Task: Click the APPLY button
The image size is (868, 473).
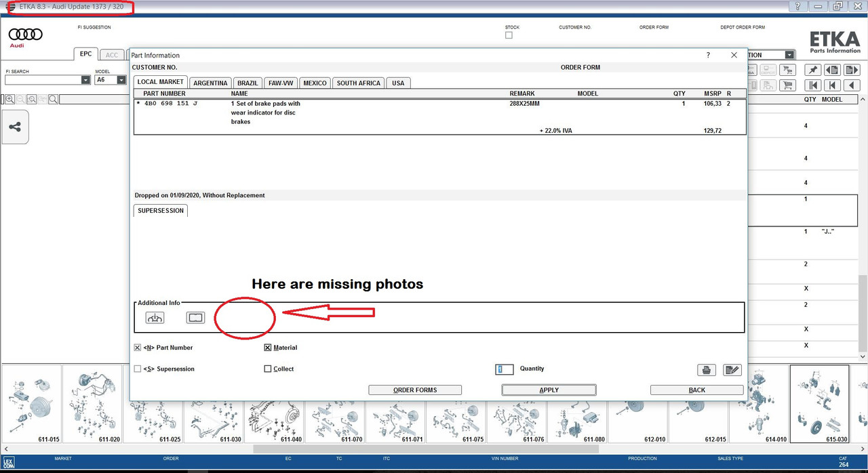Action: pos(549,390)
